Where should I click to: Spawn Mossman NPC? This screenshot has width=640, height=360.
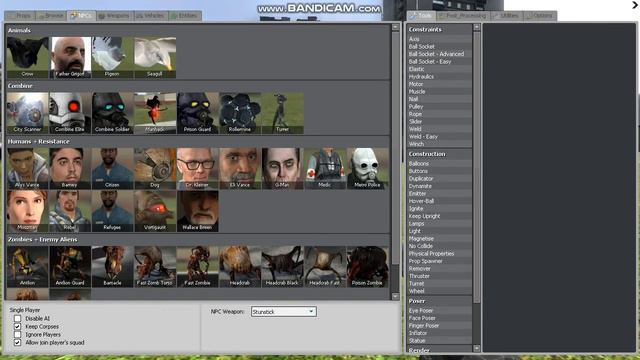[x=27, y=211]
